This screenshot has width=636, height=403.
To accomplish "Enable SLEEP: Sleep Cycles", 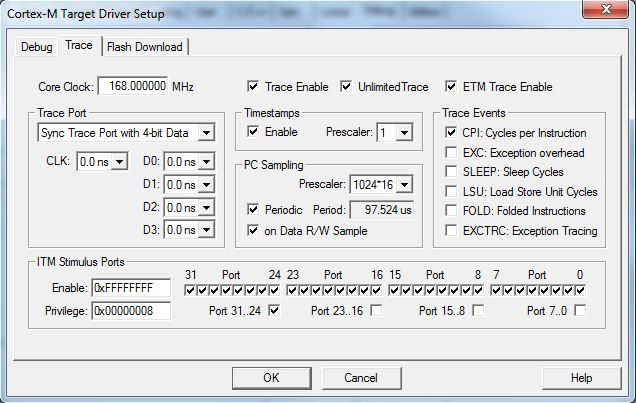I will click(451, 171).
